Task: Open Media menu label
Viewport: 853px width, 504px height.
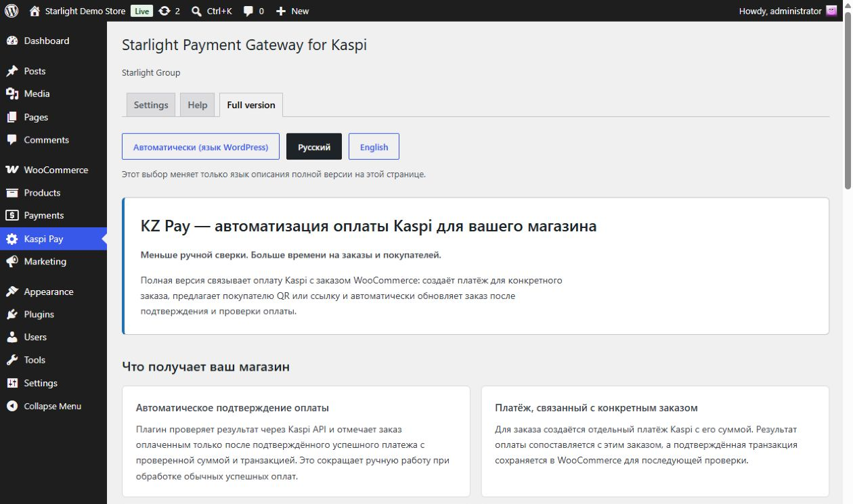Action: [x=37, y=93]
